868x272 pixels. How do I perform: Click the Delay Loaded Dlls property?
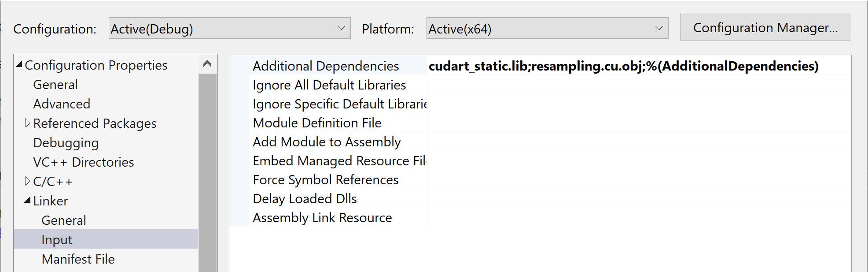click(x=305, y=198)
